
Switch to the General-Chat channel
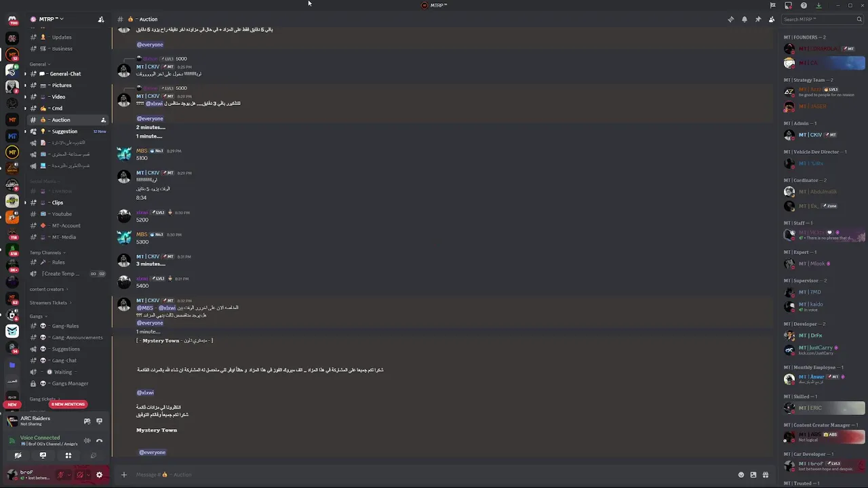[65, 74]
